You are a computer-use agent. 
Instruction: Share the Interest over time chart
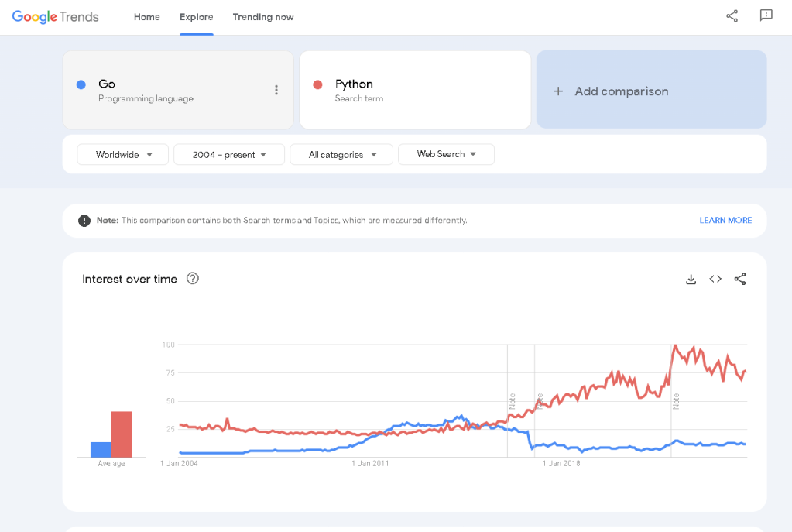point(740,279)
